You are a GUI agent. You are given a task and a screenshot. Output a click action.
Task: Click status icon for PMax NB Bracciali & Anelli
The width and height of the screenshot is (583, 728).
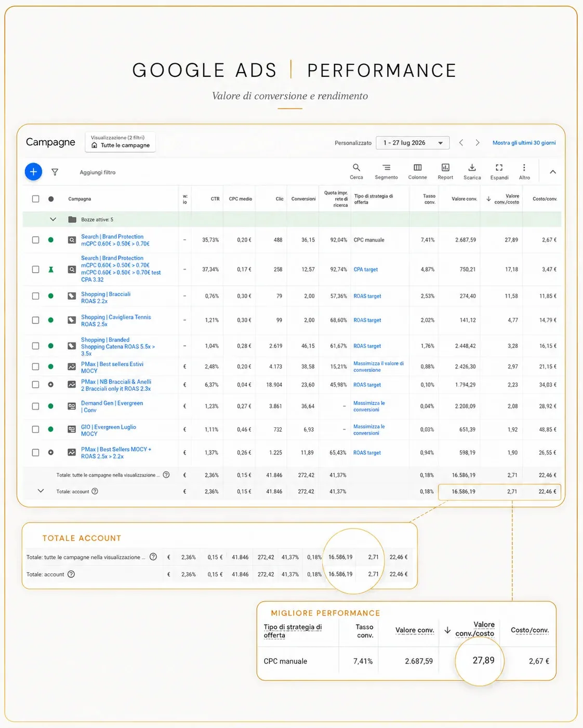51,385
